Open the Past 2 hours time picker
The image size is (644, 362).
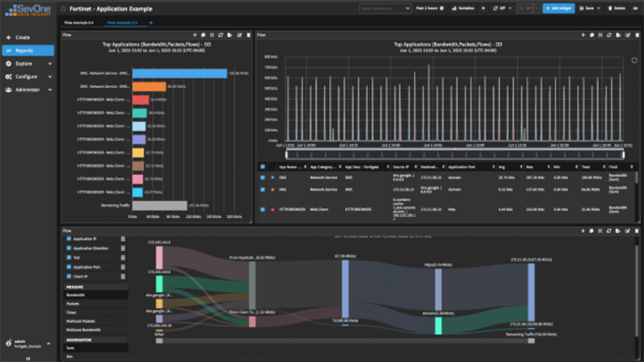[x=429, y=8]
